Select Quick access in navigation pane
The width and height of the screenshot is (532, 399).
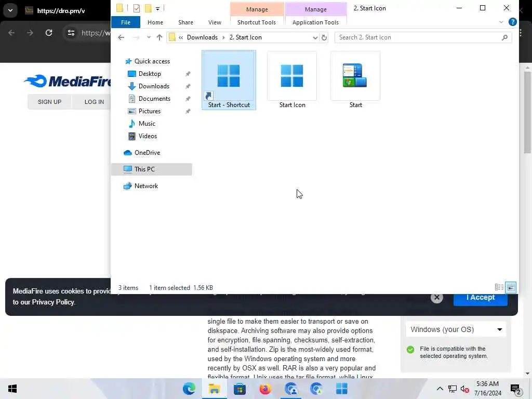152,61
